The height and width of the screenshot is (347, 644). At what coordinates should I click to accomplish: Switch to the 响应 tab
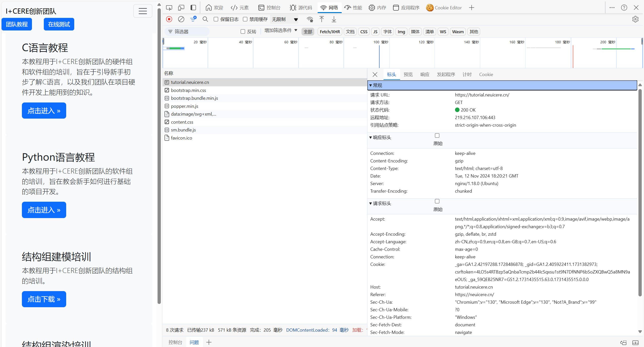(425, 74)
